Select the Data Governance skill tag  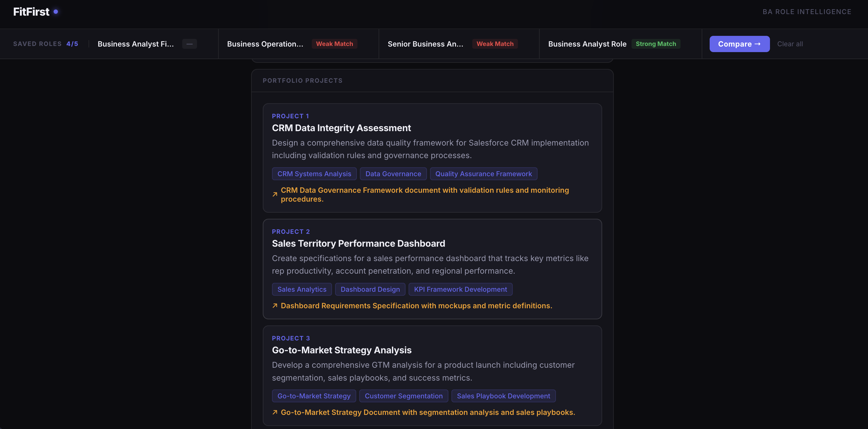393,173
